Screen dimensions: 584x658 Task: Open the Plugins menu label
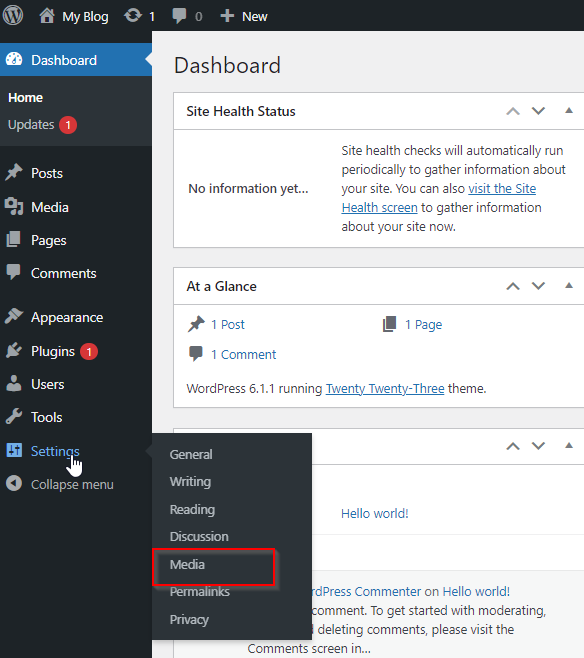[x=53, y=352]
